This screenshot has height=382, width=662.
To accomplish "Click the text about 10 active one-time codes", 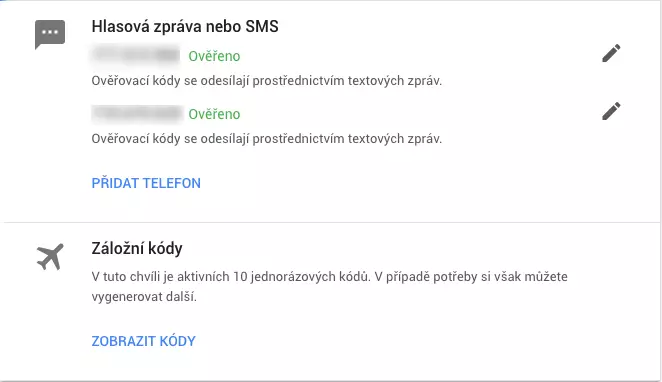I will (231, 277).
